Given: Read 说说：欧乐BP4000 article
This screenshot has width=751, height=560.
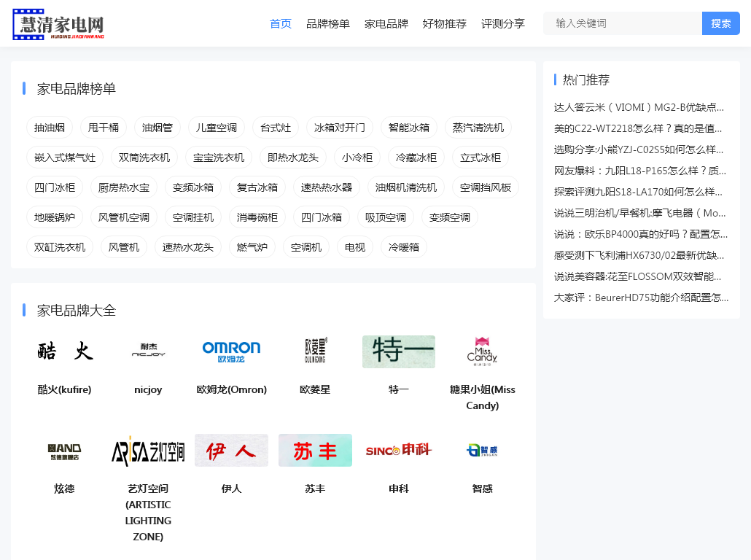Looking at the screenshot, I should click(641, 234).
